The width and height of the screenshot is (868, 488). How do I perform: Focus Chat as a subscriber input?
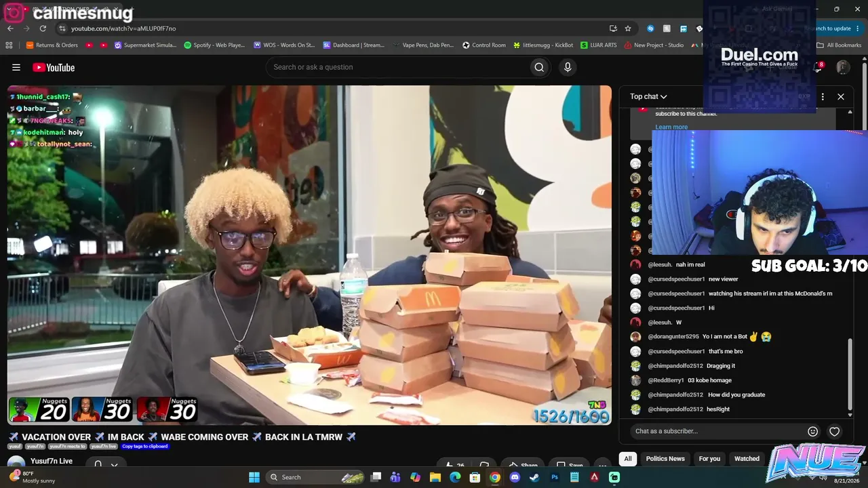pyautogui.click(x=717, y=431)
